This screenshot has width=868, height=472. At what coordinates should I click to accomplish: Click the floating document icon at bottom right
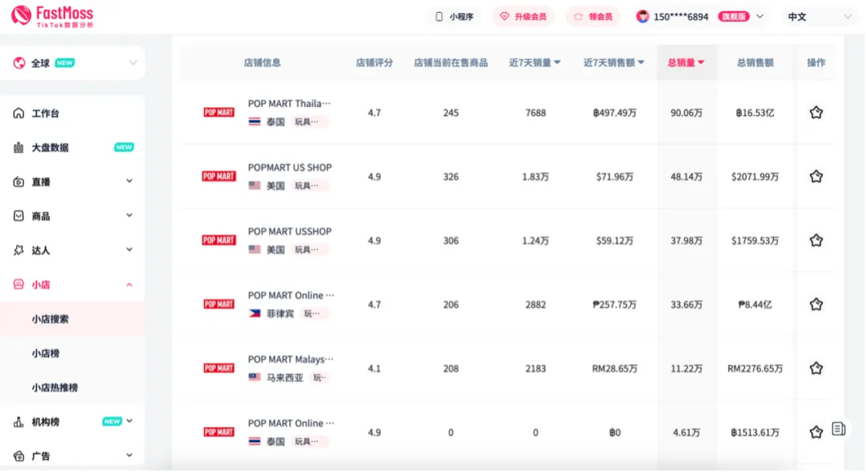pos(838,429)
